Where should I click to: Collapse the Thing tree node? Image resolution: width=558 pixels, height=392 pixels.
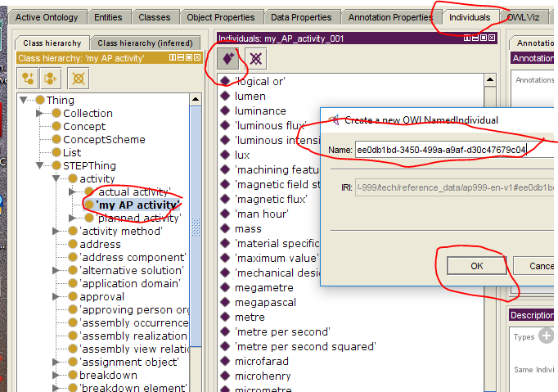tap(25, 101)
